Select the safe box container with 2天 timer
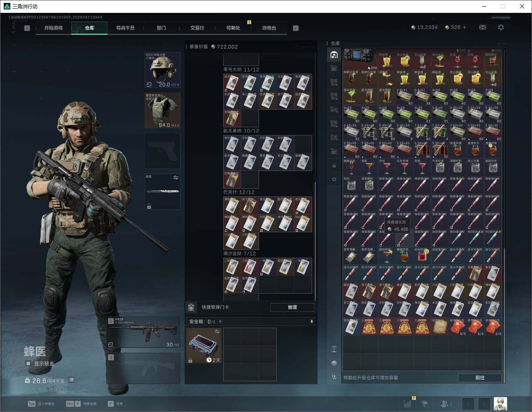Screen dimensions: 532x412 (x=203, y=346)
